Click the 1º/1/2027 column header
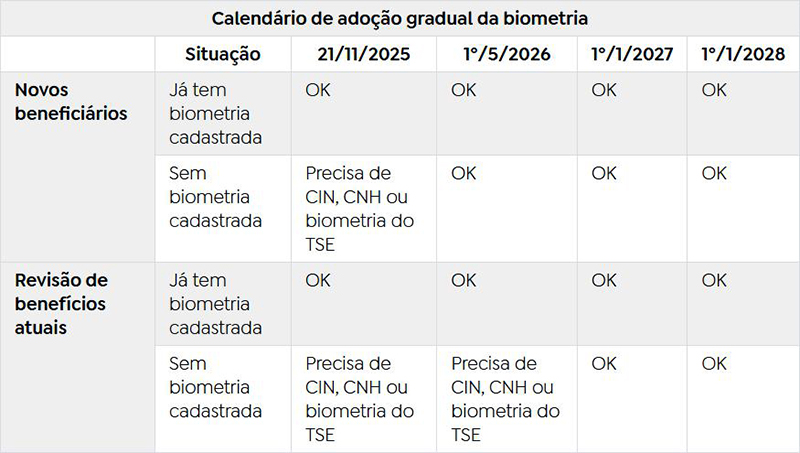The image size is (800, 453). (x=632, y=54)
